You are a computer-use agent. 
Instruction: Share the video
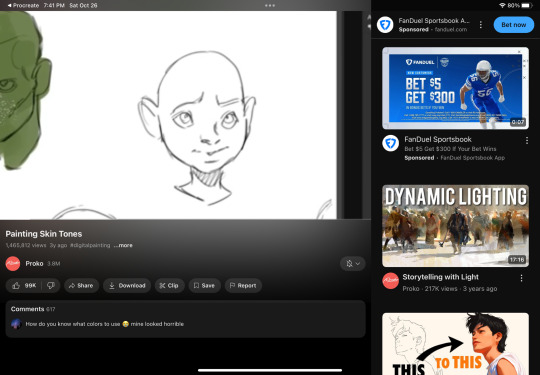(81, 285)
